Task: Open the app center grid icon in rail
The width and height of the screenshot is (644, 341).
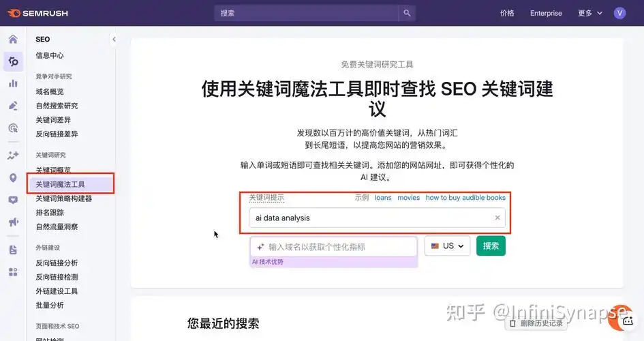Action: tap(13, 272)
